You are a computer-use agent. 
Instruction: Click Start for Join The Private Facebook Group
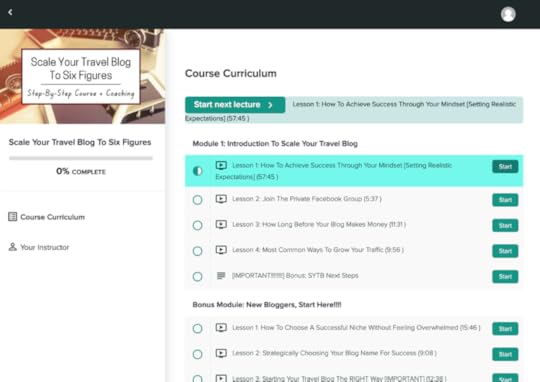click(505, 200)
